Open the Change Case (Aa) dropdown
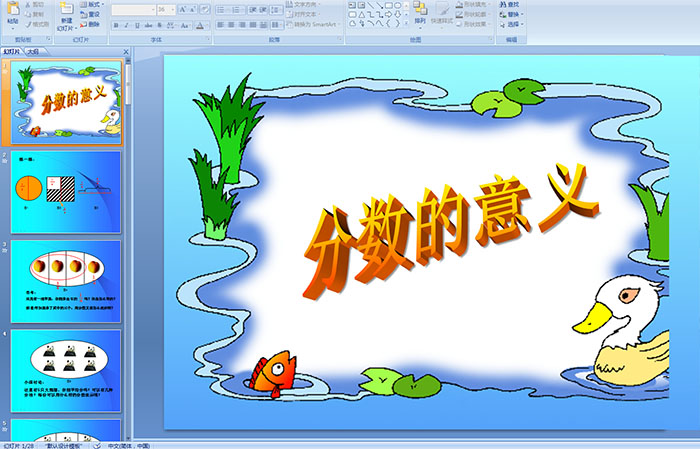 (x=185, y=25)
